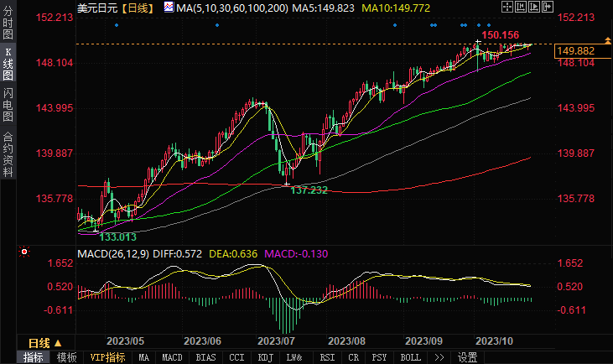
Task: Select the 指标 bottom tab
Action: [x=34, y=357]
